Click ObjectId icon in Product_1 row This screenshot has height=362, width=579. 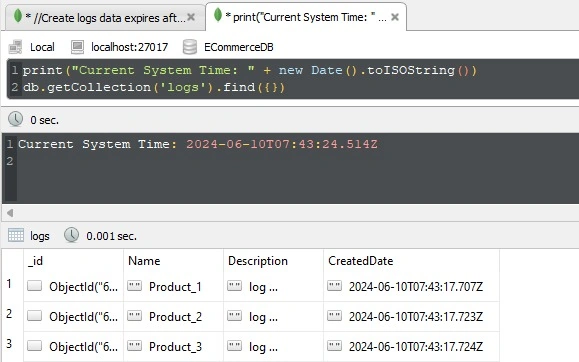tap(34, 286)
